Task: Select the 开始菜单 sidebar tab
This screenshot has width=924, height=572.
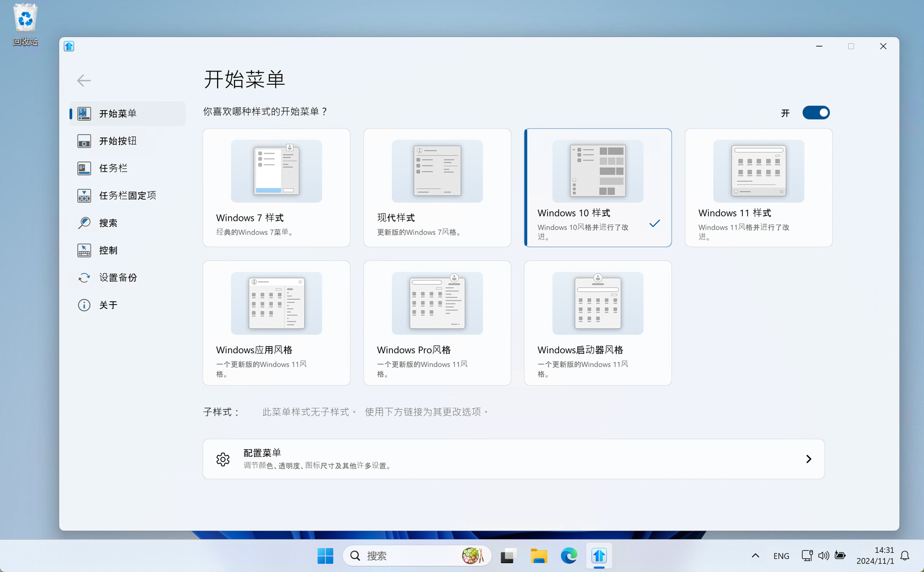Action: tap(118, 114)
